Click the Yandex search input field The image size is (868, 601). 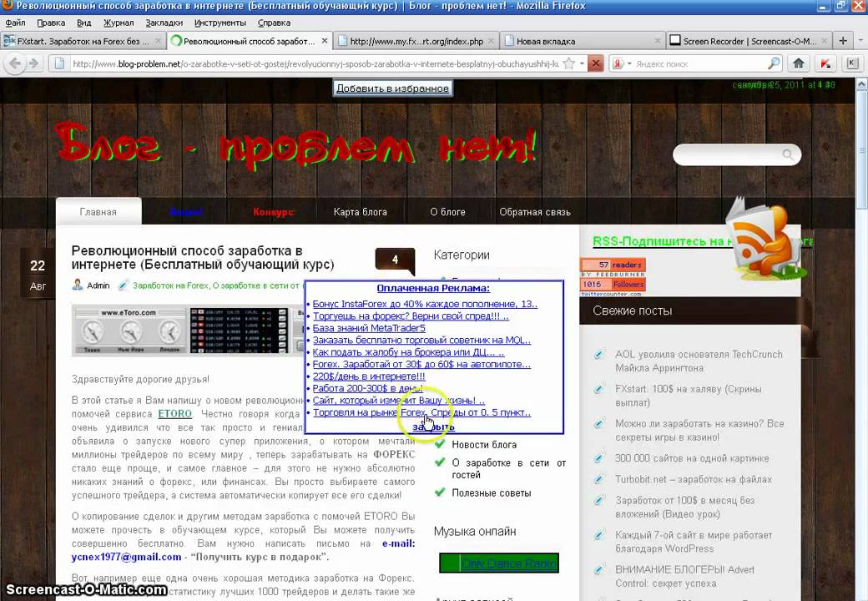click(x=700, y=63)
